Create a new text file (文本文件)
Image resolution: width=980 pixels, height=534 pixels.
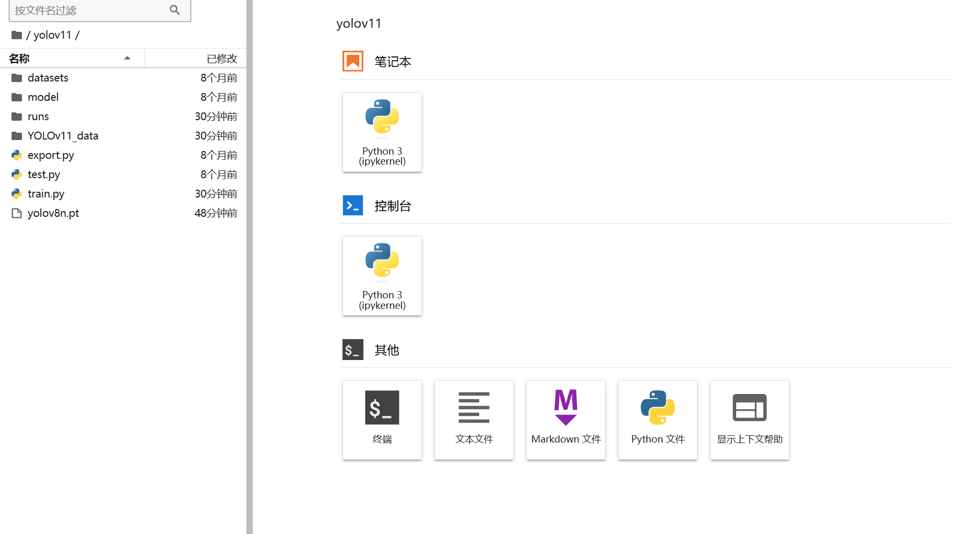(x=474, y=420)
